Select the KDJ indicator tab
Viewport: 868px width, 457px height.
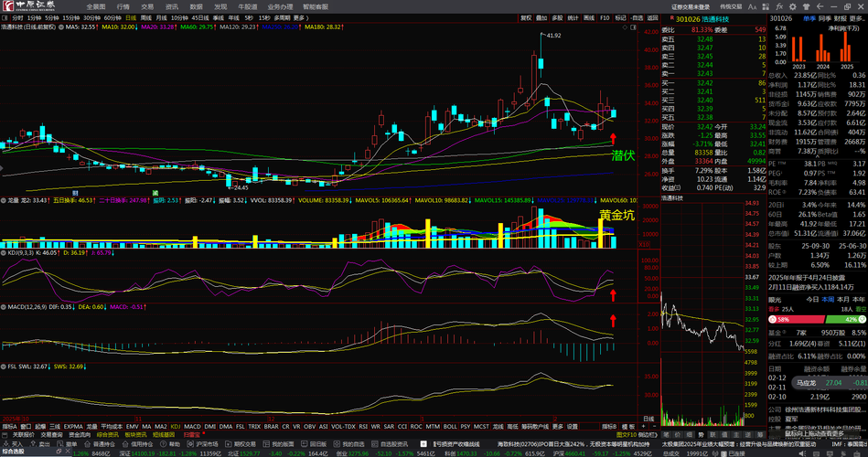click(176, 427)
